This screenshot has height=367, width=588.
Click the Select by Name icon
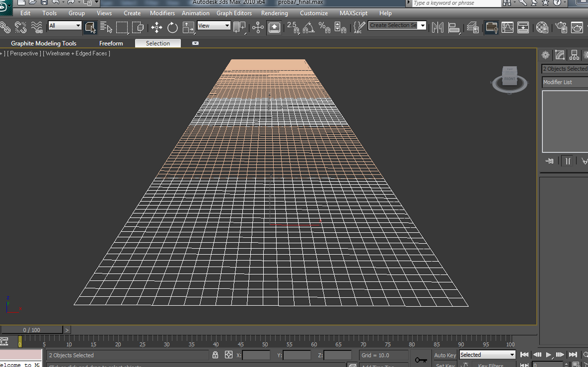pyautogui.click(x=106, y=28)
